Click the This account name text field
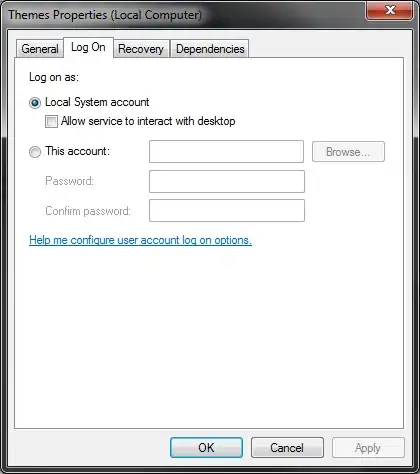This screenshot has width=420, height=474. [226, 152]
